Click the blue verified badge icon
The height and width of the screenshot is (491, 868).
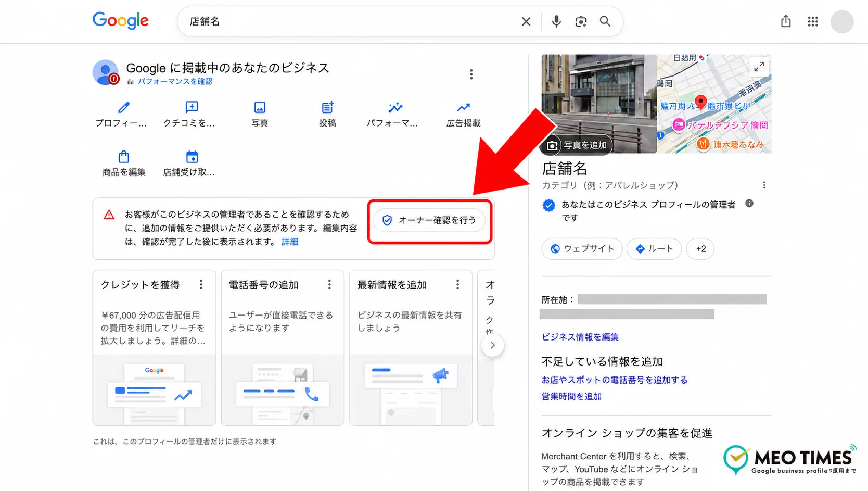548,205
